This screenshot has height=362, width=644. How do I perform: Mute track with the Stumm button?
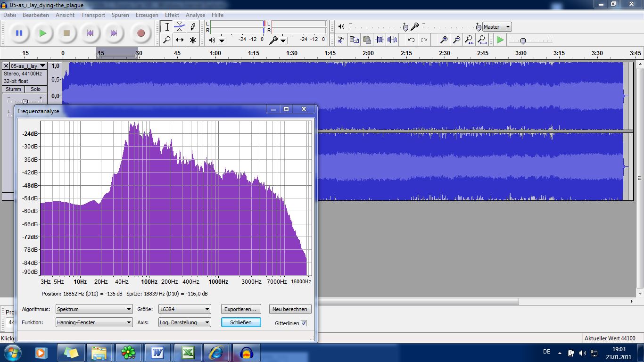(13, 90)
